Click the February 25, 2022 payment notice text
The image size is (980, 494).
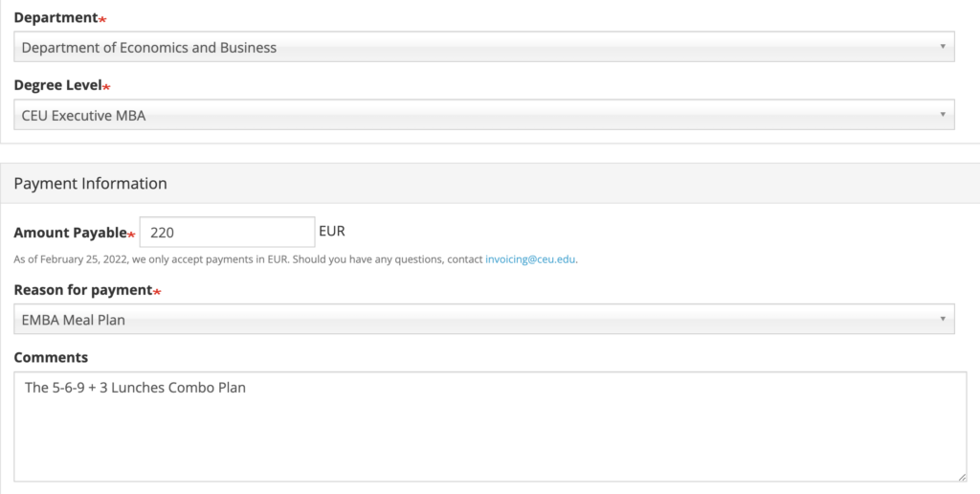295,258
